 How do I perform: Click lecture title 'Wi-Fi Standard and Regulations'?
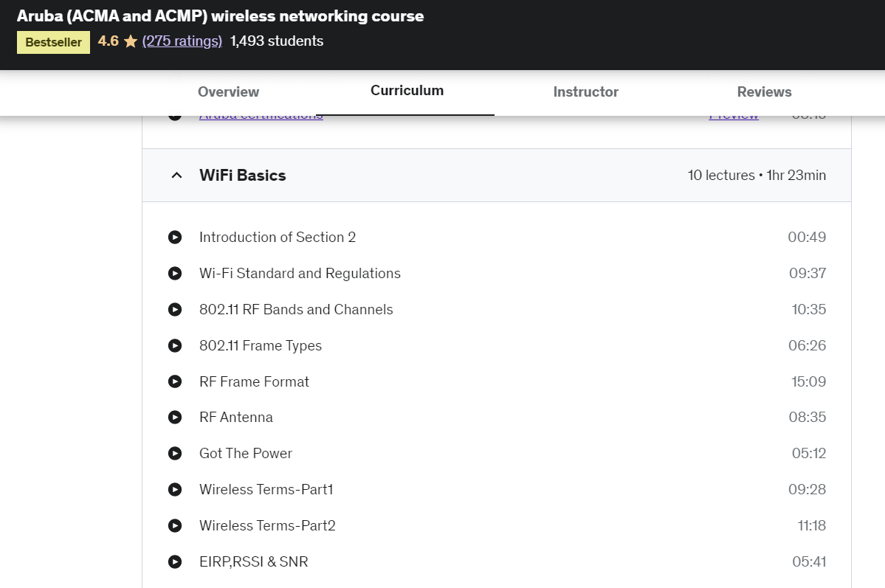coord(300,273)
